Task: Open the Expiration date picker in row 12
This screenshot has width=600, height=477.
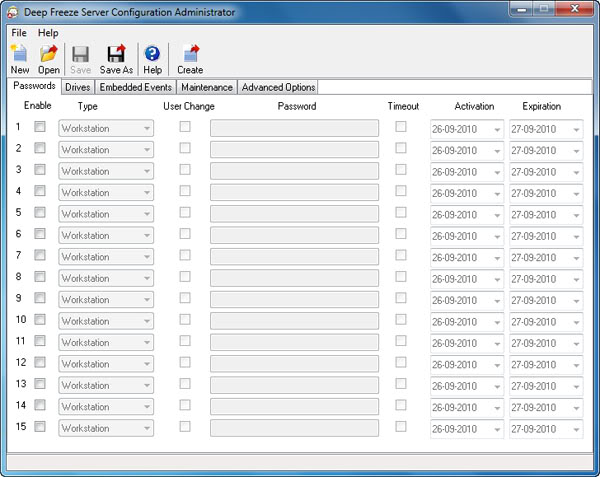Action: point(546,365)
